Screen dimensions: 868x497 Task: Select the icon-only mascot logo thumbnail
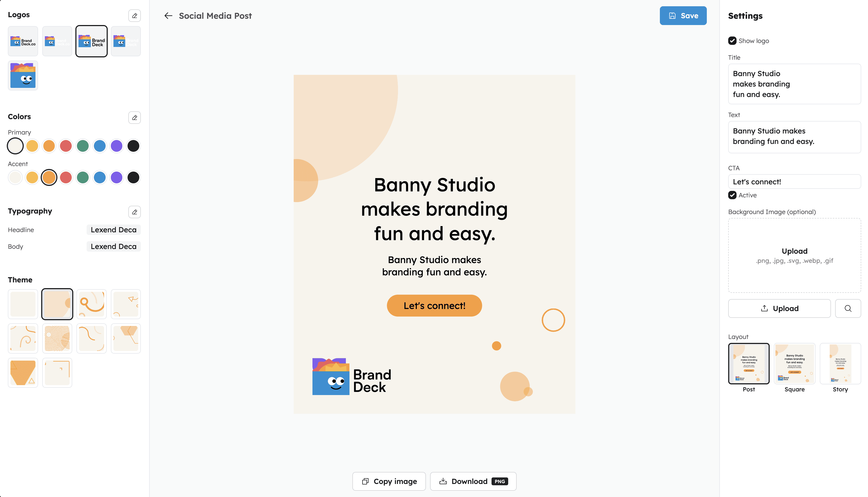click(23, 75)
